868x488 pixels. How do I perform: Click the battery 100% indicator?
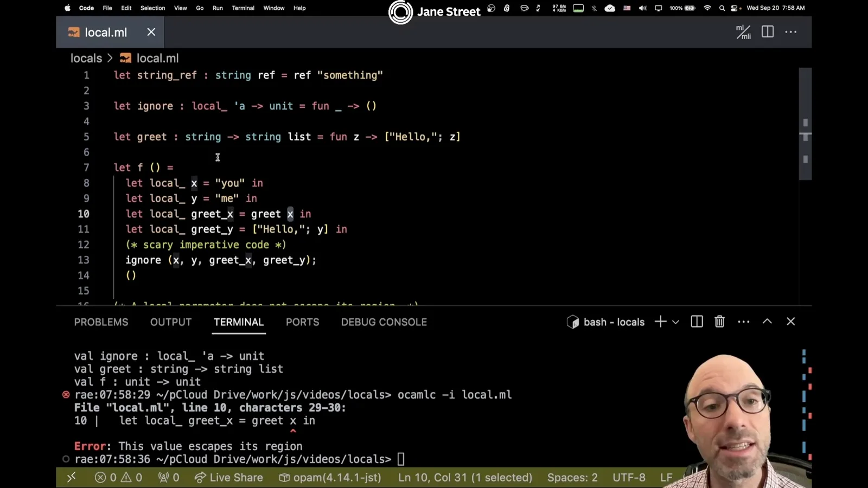coord(682,8)
